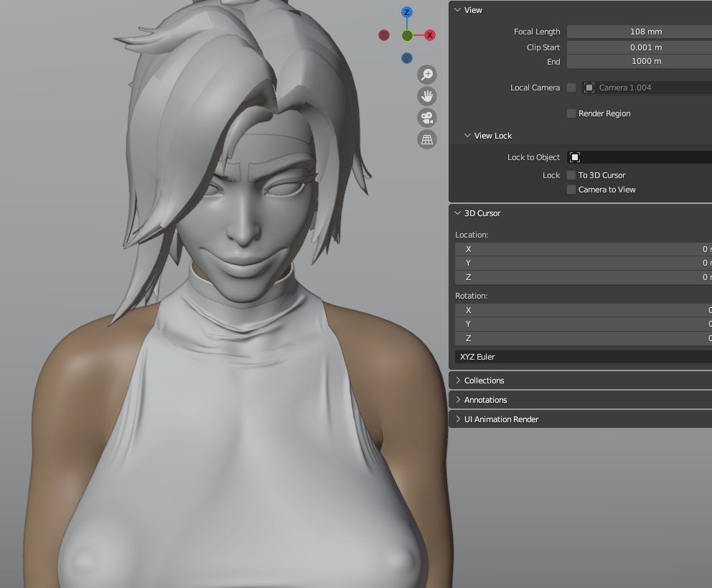Switch perspective/orthographic with the grid icon
This screenshot has height=588, width=712.
tap(427, 139)
